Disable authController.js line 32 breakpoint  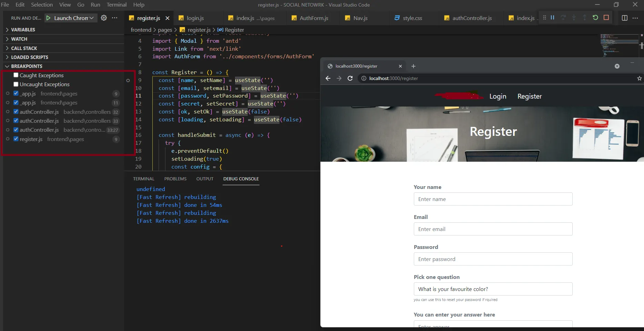[16, 112]
